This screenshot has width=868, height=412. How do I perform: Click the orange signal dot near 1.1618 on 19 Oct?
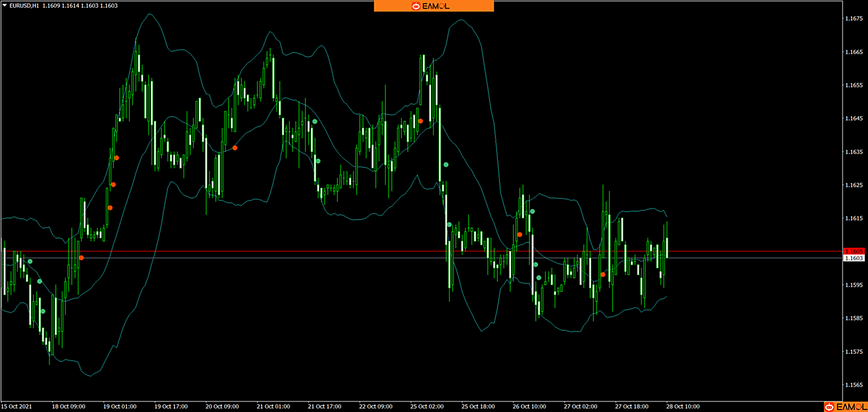(x=110, y=208)
